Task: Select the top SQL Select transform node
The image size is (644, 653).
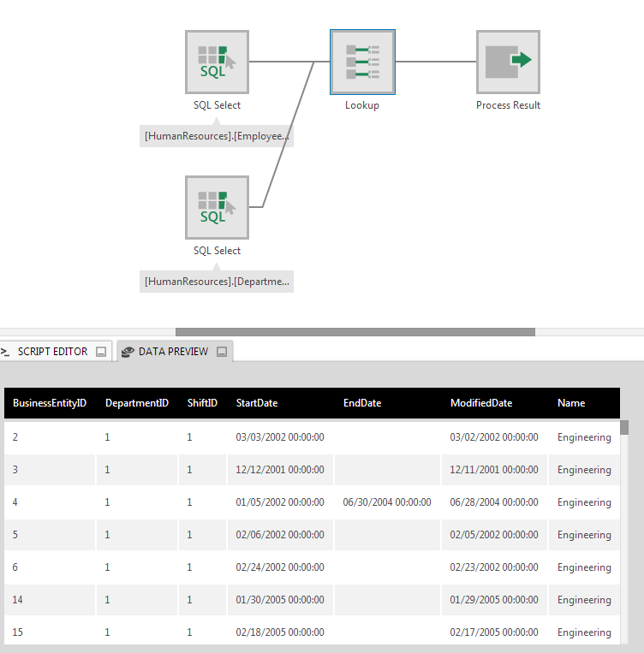Action: tap(217, 62)
